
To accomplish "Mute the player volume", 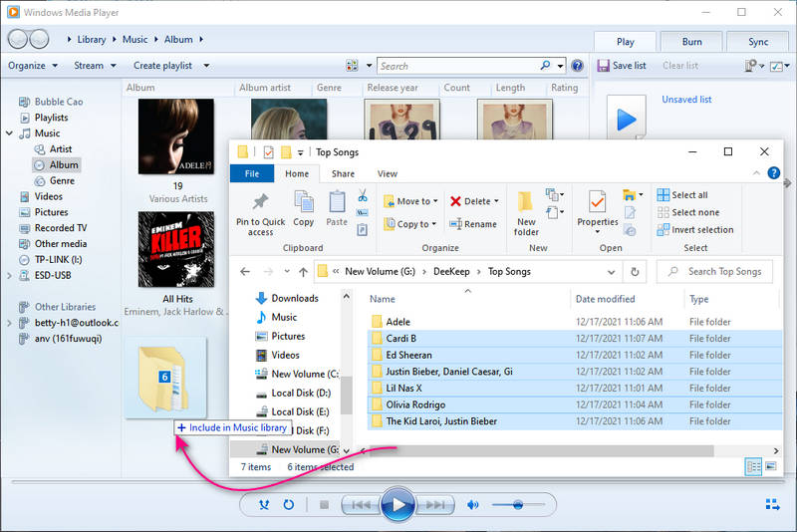I will [x=472, y=504].
